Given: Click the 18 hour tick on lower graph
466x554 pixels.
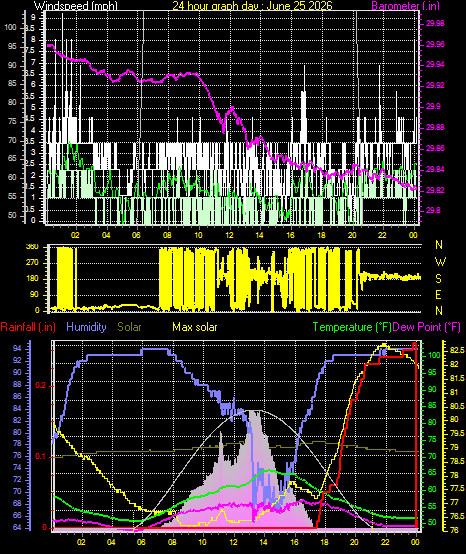Looking at the screenshot, I should pos(324,542).
